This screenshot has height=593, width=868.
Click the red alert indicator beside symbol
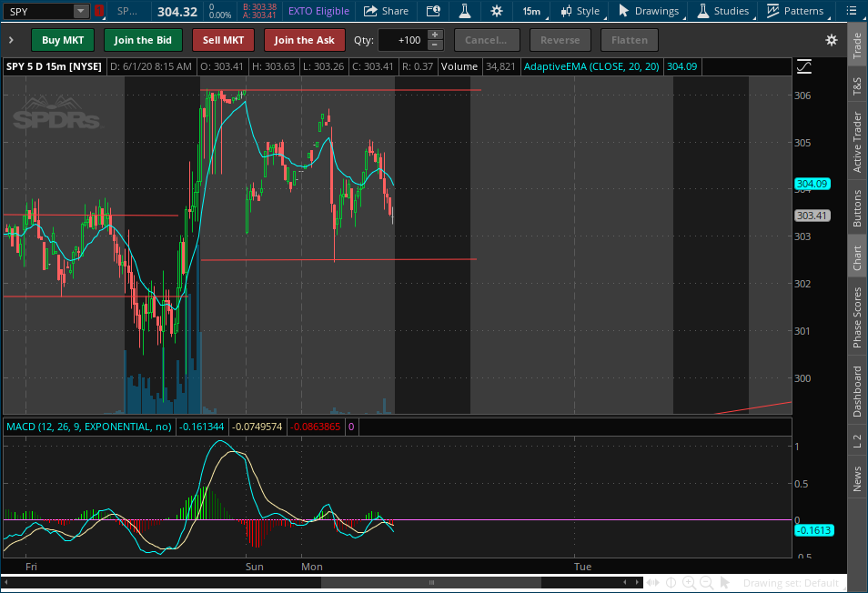pyautogui.click(x=99, y=11)
